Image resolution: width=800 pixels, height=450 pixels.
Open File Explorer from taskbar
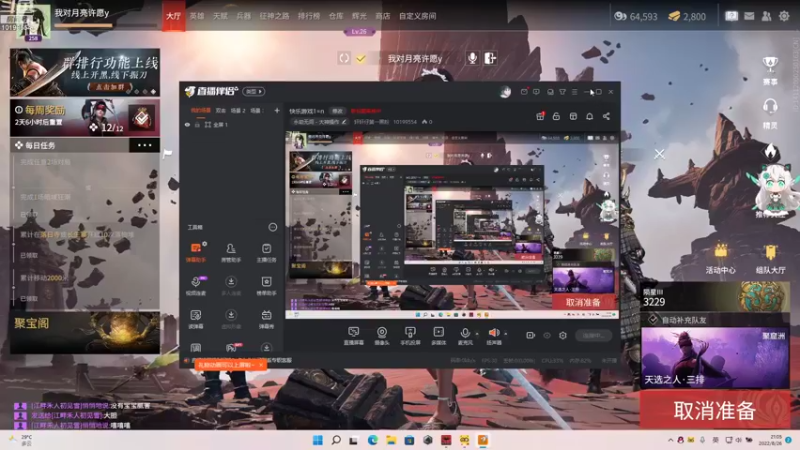click(391, 440)
